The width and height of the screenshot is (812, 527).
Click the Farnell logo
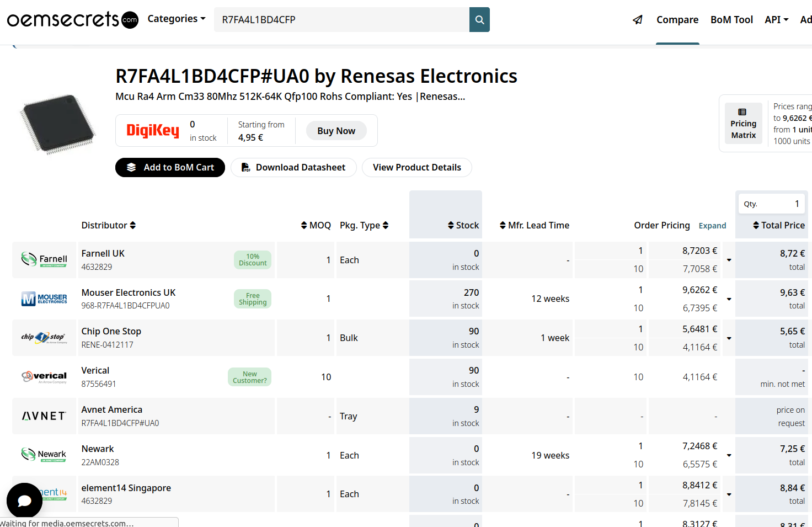coord(44,259)
